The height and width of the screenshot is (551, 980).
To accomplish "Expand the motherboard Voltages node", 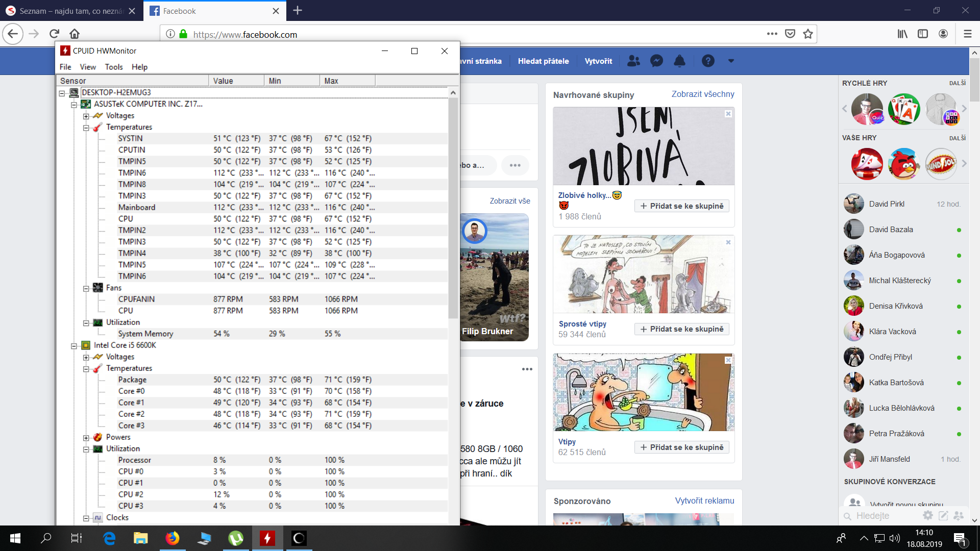I will pyautogui.click(x=86, y=116).
